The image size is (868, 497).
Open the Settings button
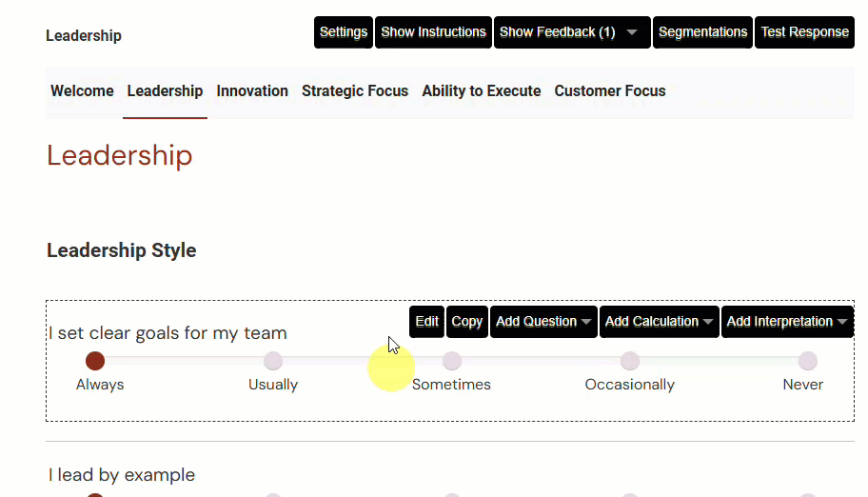click(x=343, y=32)
